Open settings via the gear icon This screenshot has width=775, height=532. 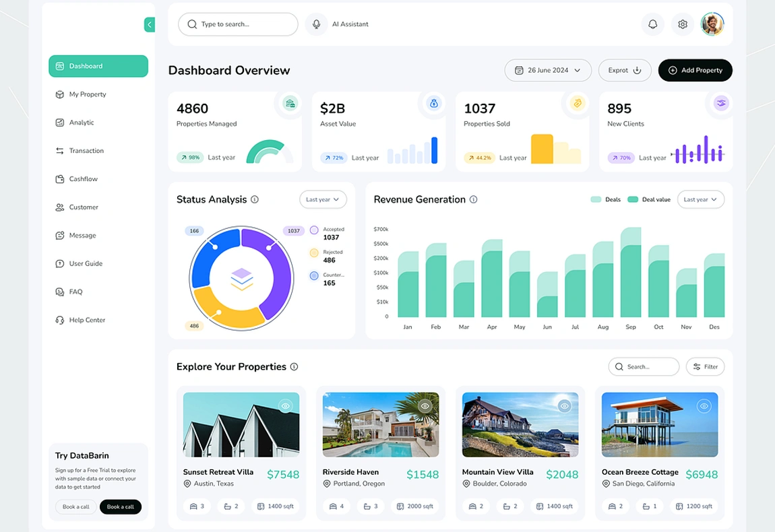tap(683, 24)
